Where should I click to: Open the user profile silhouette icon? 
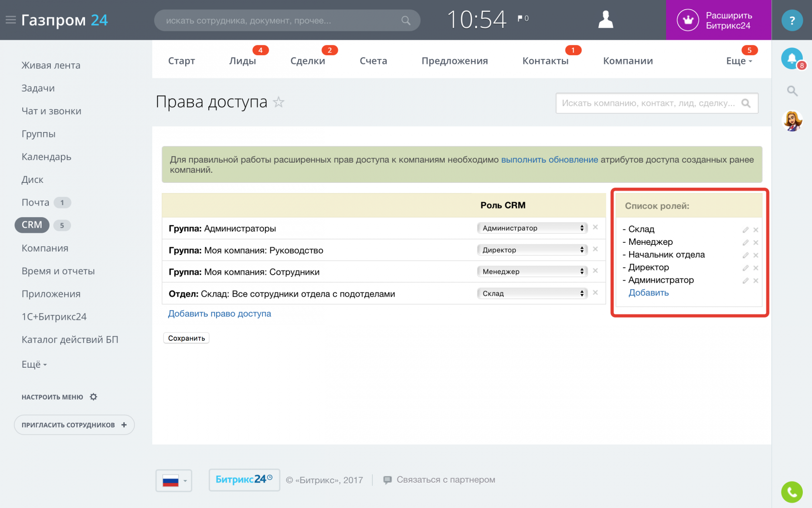click(x=606, y=20)
